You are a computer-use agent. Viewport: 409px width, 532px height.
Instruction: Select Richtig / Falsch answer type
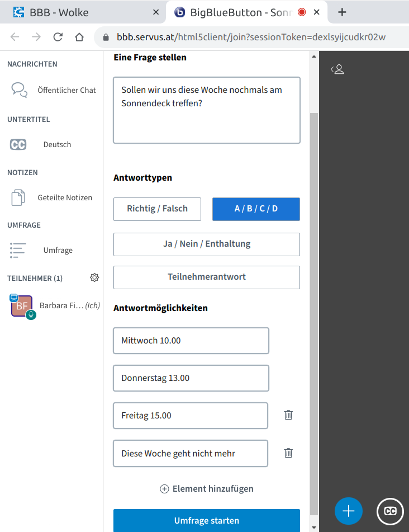coord(157,209)
